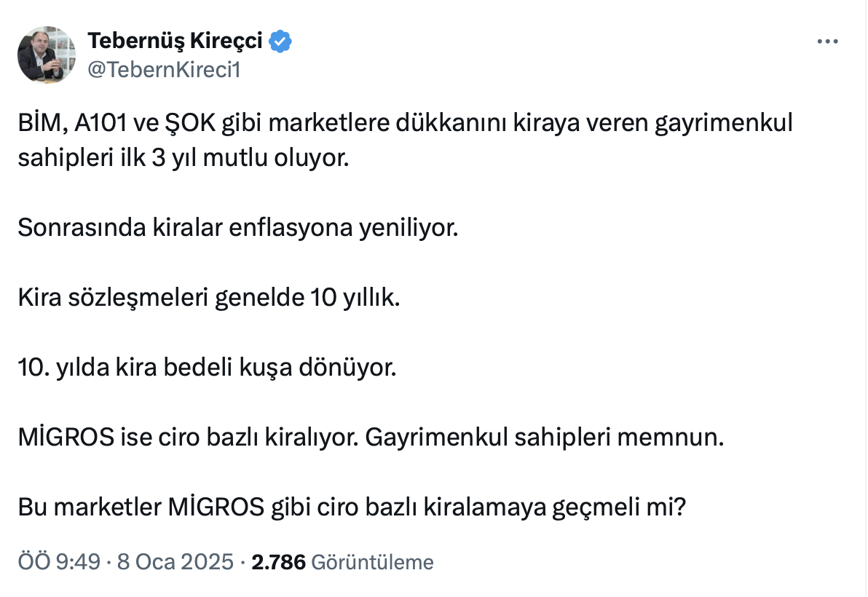Viewport: 868px width, 597px height.
Task: Click the ÖÖ 9:49 timestamp
Action: (x=58, y=562)
